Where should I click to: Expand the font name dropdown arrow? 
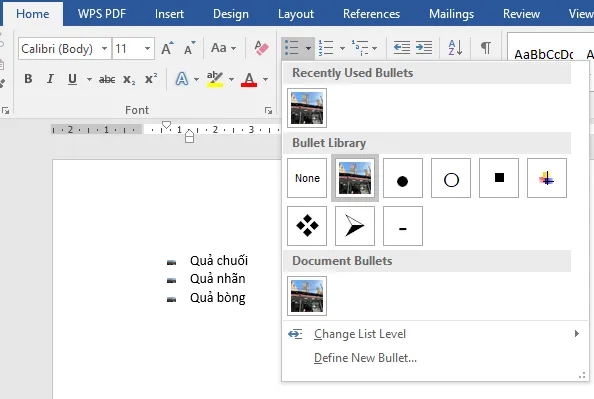pos(105,49)
